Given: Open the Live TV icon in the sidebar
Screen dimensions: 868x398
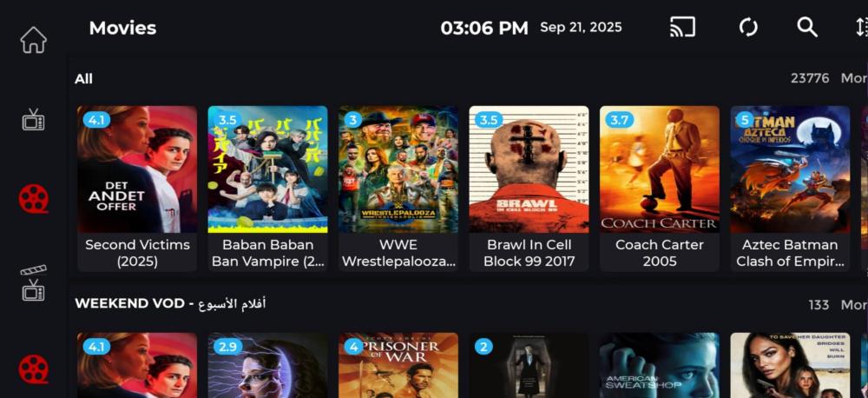Looking at the screenshot, I should (33, 119).
